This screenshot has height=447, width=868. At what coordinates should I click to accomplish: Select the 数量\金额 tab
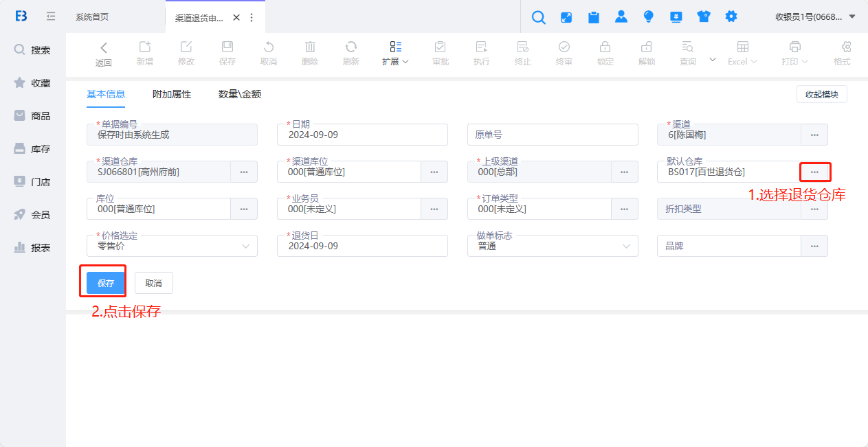click(x=240, y=95)
